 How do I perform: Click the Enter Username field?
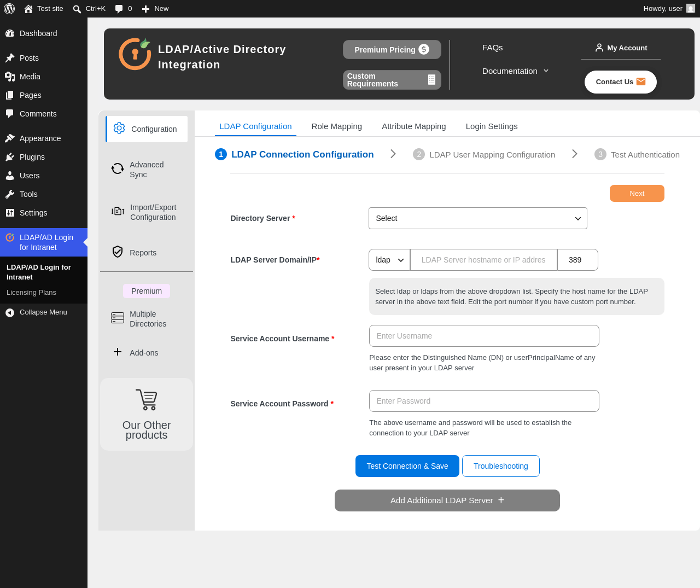pos(484,336)
